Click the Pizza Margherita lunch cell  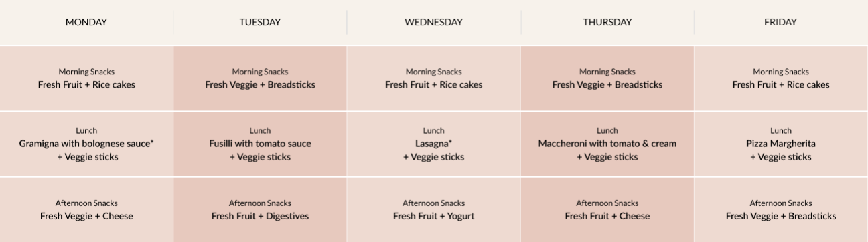[x=781, y=144]
